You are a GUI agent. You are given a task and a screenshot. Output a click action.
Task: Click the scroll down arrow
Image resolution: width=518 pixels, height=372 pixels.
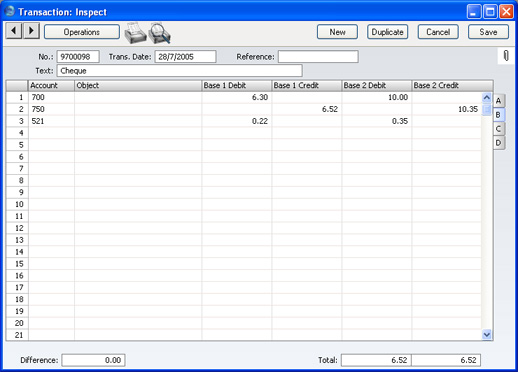[487, 334]
